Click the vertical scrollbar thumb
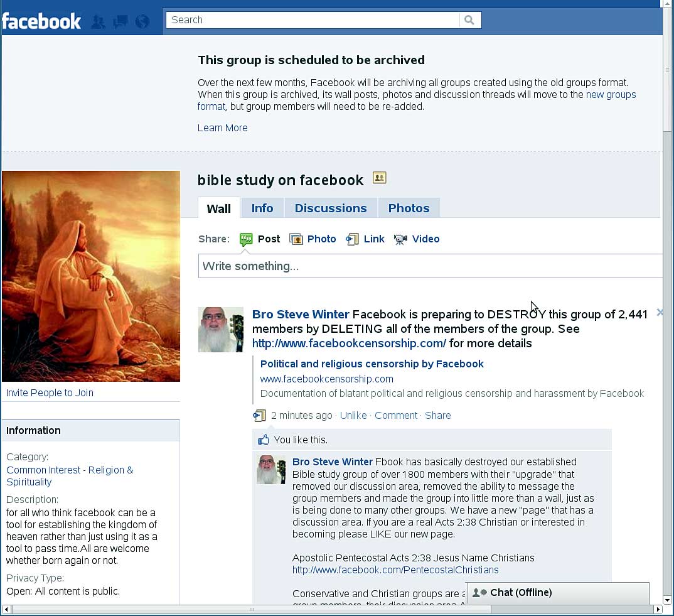Image resolution: width=674 pixels, height=616 pixels. coord(667,70)
